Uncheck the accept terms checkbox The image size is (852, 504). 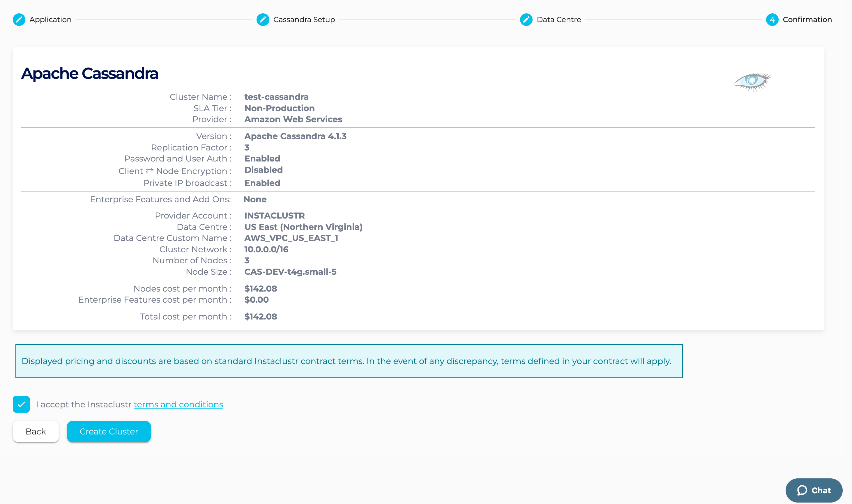point(21,404)
